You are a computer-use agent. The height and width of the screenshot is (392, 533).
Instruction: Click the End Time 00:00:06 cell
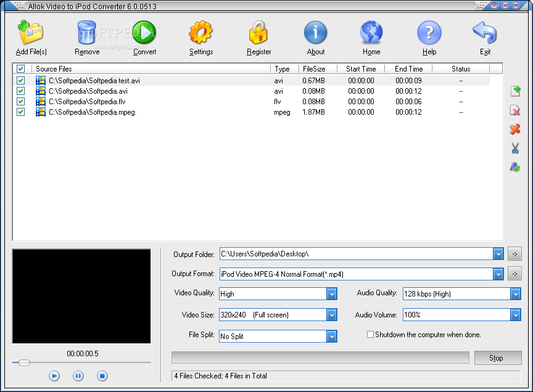point(408,102)
